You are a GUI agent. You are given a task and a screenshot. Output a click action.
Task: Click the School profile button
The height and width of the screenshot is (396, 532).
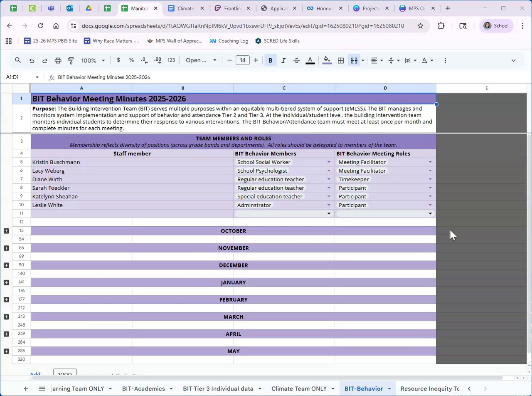(496, 26)
